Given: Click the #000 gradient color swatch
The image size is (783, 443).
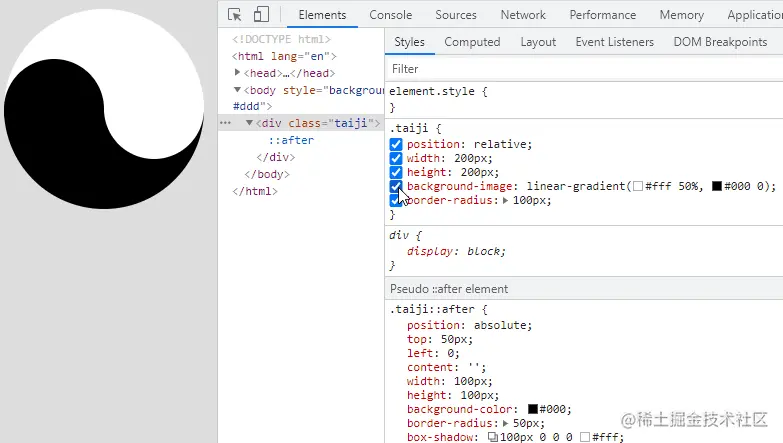Looking at the screenshot, I should pyautogui.click(x=717, y=186).
